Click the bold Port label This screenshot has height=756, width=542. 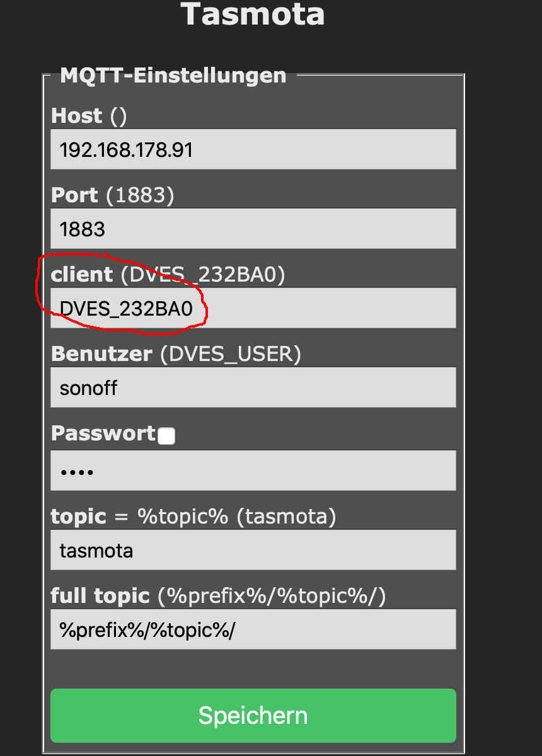[x=74, y=195]
